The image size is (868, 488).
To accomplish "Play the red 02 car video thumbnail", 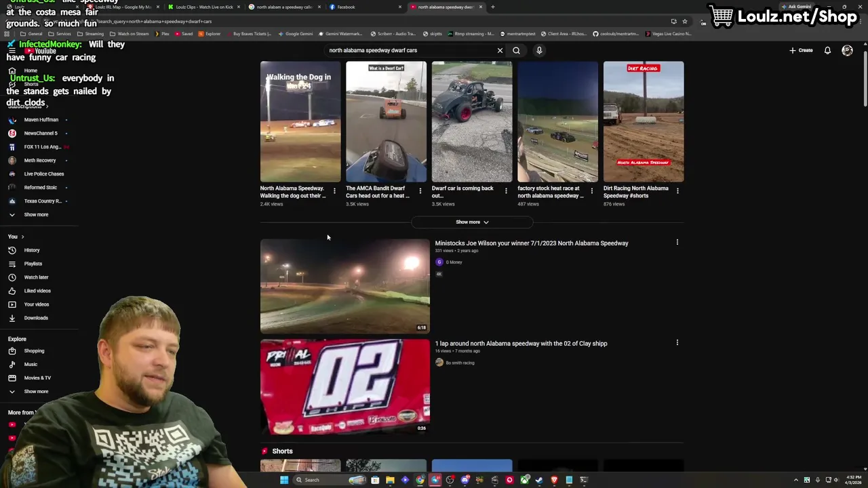I will (345, 386).
